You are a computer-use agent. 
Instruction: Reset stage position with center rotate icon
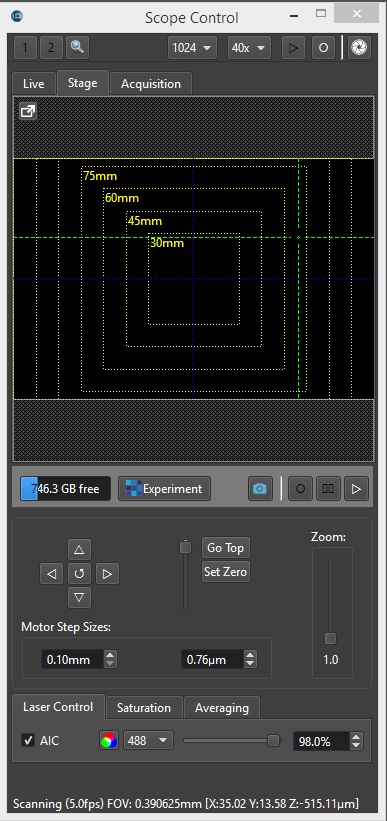tap(79, 573)
